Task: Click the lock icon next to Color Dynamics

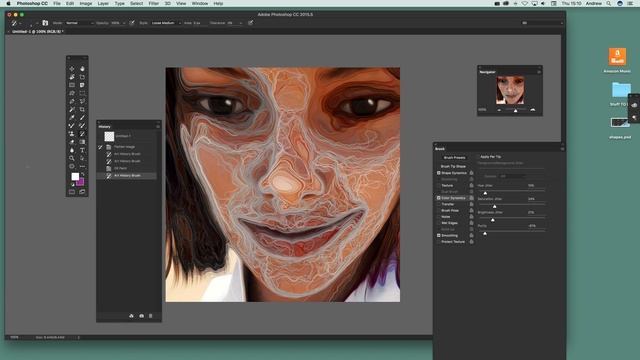Action: tap(471, 198)
